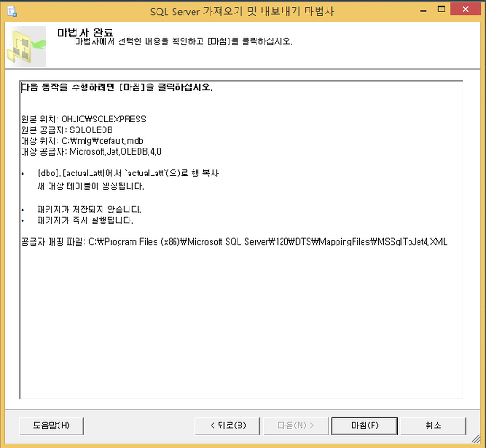This screenshot has height=448, width=486.
Task: Click the line '새 대상 테이블이 생성됩니다.'
Action: [91, 186]
